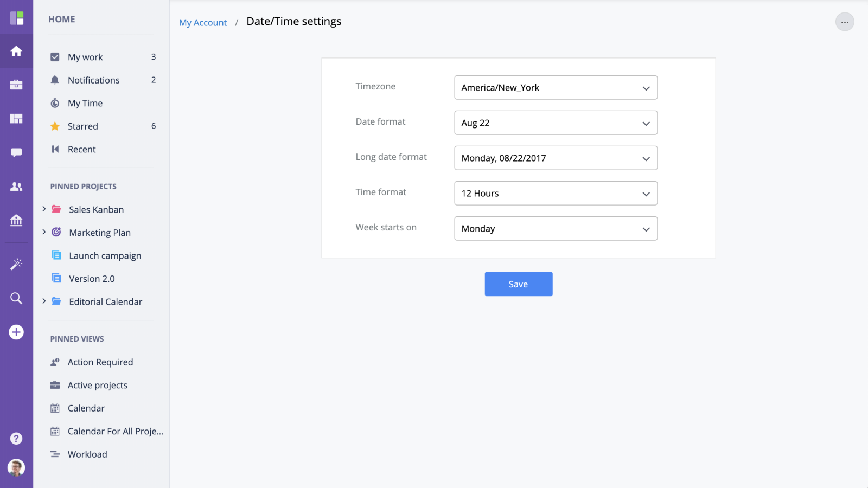Open Sales Kanban project
This screenshot has width=868, height=488.
click(x=97, y=210)
